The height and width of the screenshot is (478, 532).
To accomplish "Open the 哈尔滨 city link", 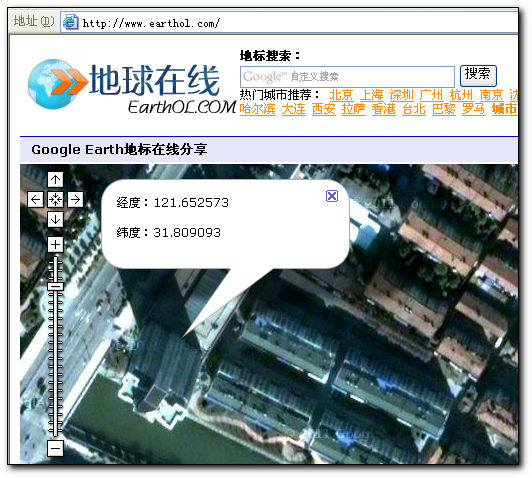I will 258,109.
